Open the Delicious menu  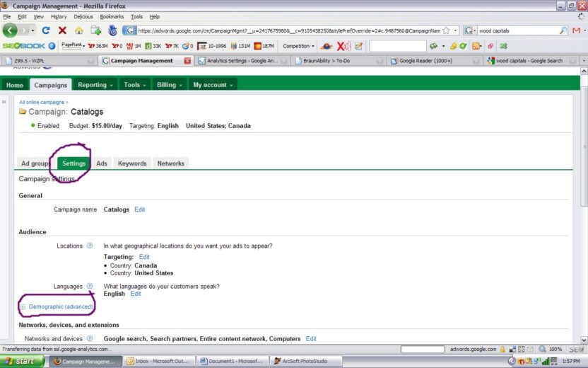pos(83,16)
